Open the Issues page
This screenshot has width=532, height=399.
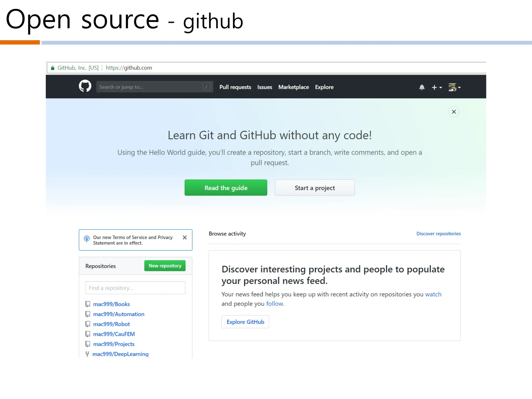265,87
